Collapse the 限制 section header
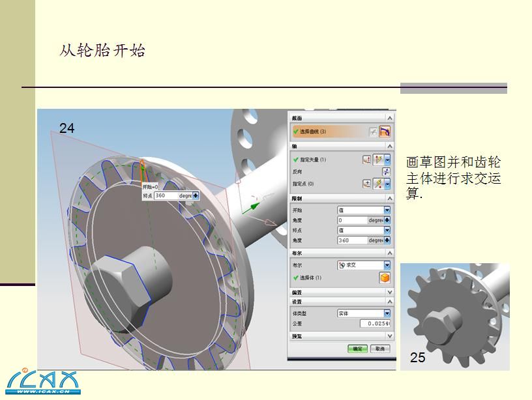The height and width of the screenshot is (400, 532). pos(342,198)
